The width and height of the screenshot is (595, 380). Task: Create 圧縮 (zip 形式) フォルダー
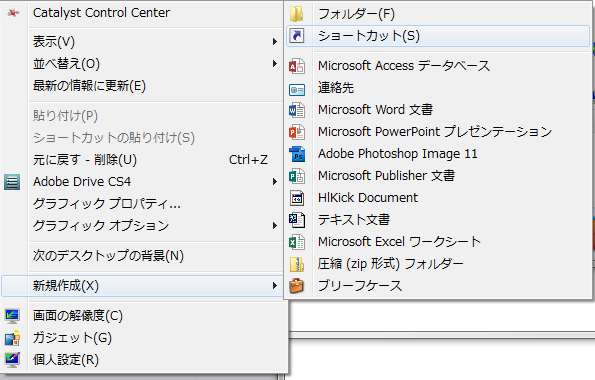(x=438, y=264)
